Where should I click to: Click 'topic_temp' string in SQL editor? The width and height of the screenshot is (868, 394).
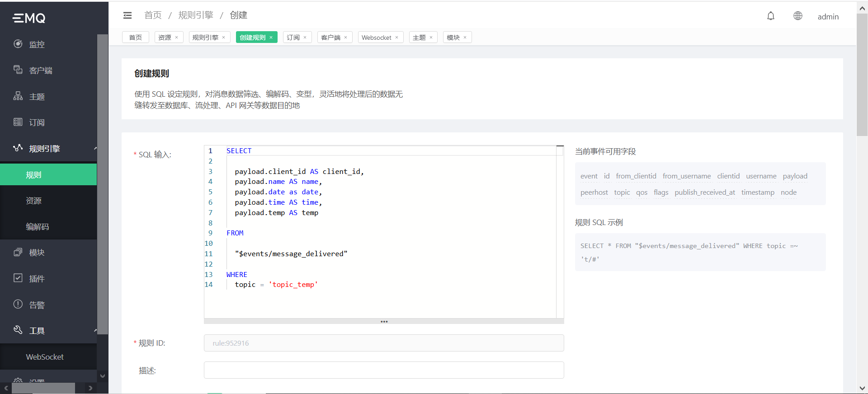(x=293, y=285)
